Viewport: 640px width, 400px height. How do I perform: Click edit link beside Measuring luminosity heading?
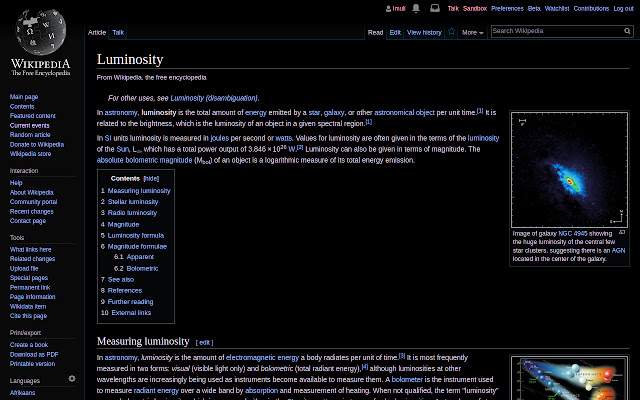click(x=204, y=341)
